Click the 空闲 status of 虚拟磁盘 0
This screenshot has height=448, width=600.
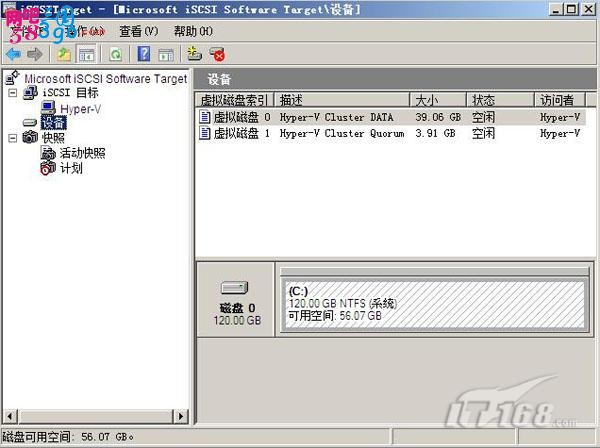click(x=483, y=117)
